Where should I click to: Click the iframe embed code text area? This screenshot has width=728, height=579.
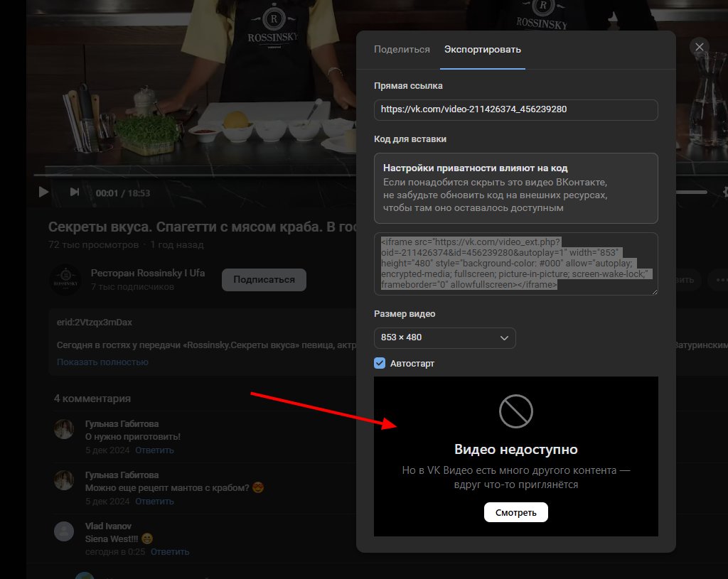tap(515, 264)
